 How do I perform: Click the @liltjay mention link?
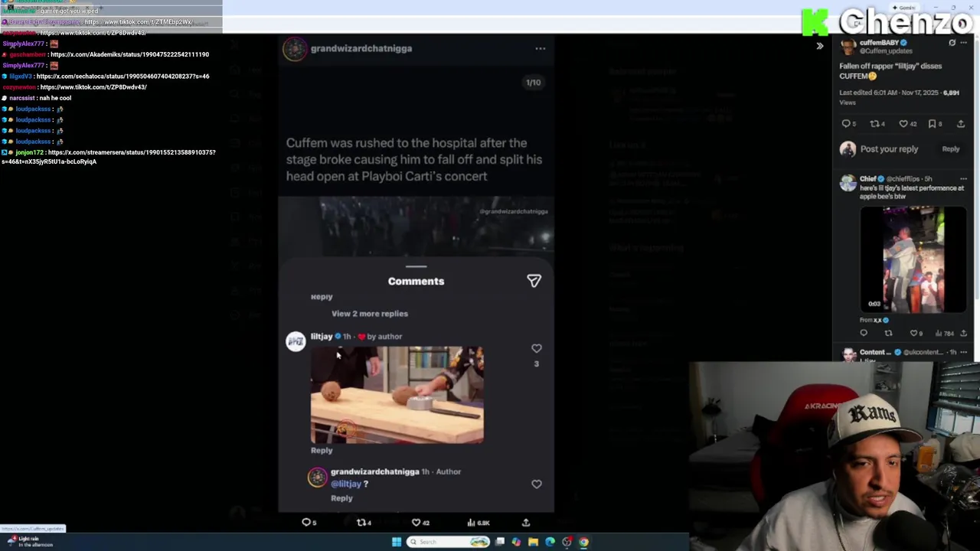[346, 484]
